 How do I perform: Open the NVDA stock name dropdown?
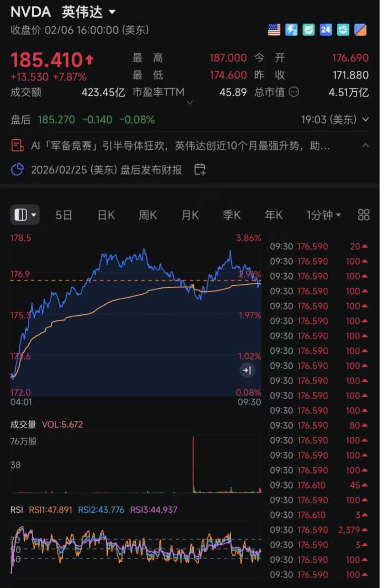(113, 12)
